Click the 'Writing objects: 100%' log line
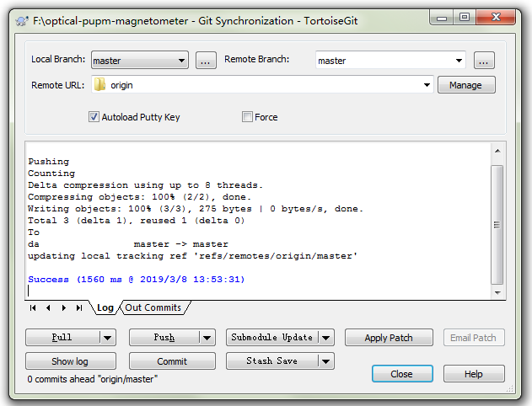Image resolution: width=532 pixels, height=406 pixels. 195,209
